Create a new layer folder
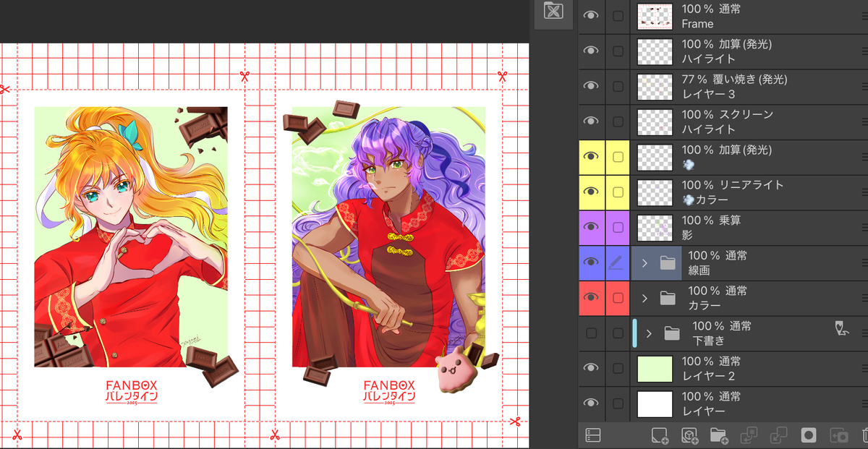The image size is (868, 449). click(718, 435)
